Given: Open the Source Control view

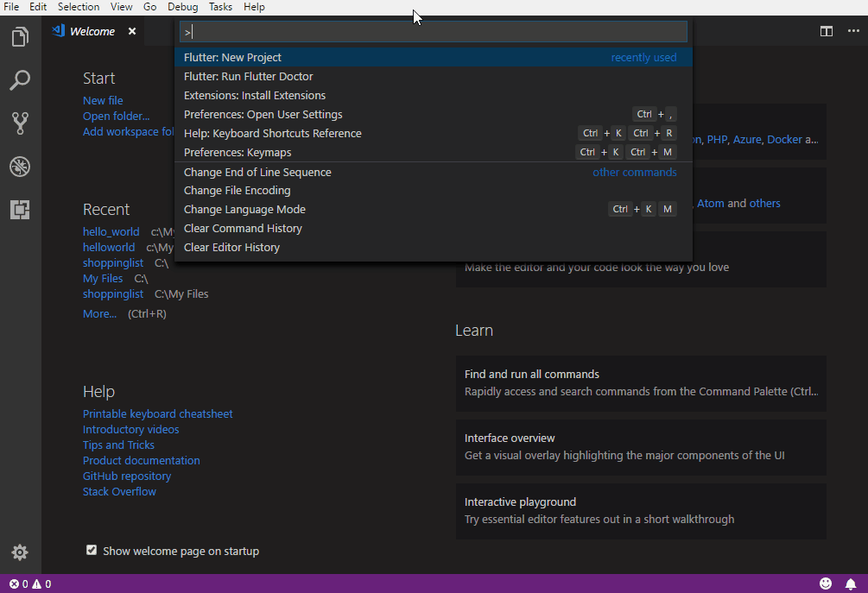Looking at the screenshot, I should pos(19,123).
